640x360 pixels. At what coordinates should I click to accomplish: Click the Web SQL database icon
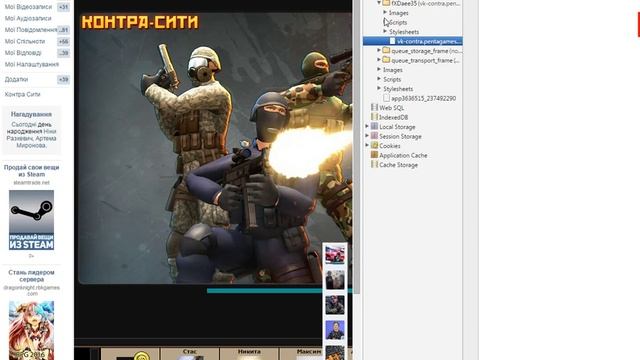tap(374, 107)
